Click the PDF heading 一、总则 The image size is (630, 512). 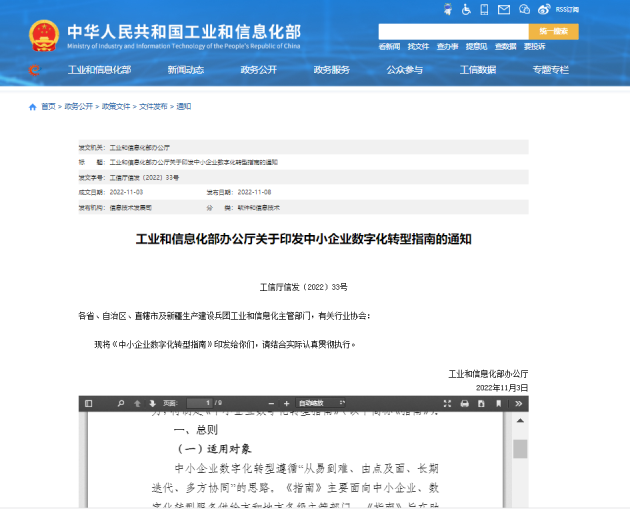[x=196, y=430]
